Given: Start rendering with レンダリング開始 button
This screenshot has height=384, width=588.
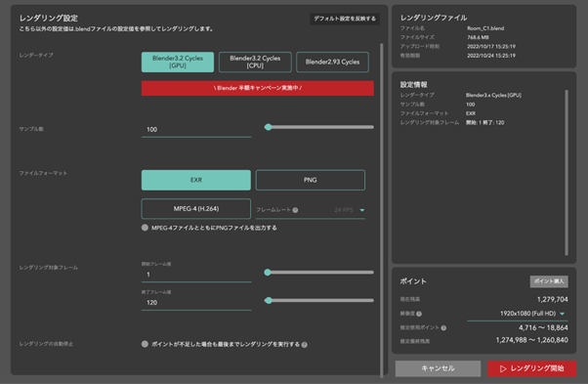Looking at the screenshot, I should 531,368.
